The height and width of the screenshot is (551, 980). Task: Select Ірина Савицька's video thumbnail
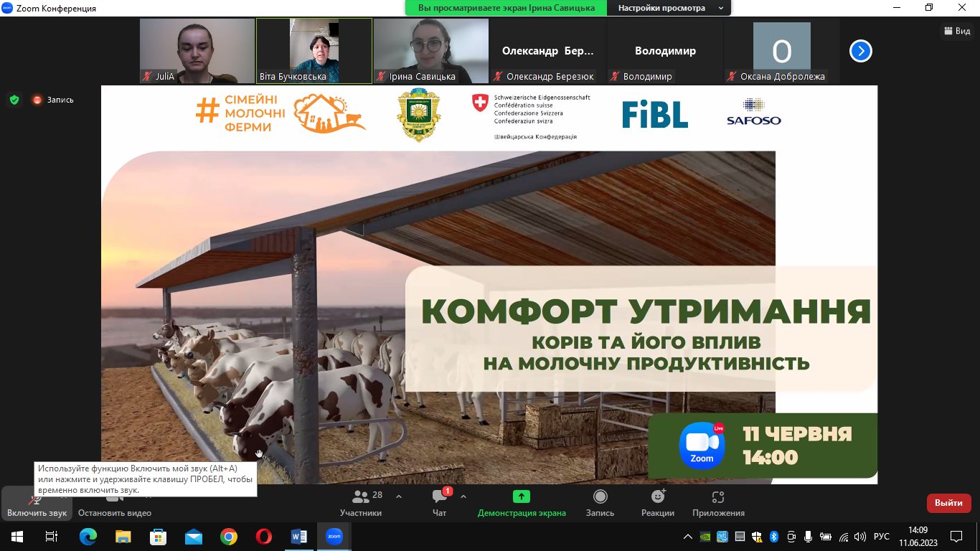point(431,50)
